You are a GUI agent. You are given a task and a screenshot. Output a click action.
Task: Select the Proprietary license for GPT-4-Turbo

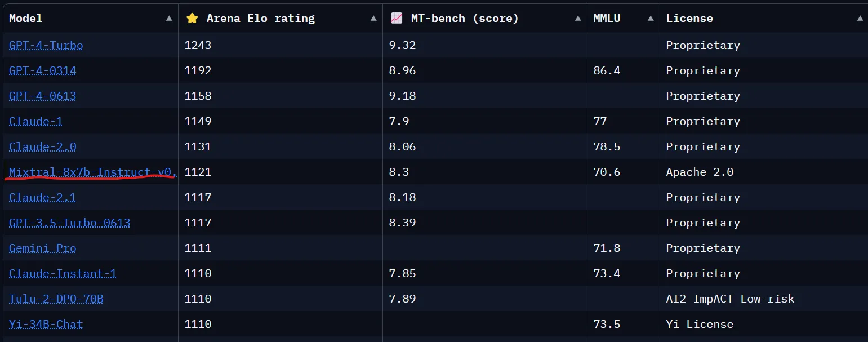[x=703, y=45]
